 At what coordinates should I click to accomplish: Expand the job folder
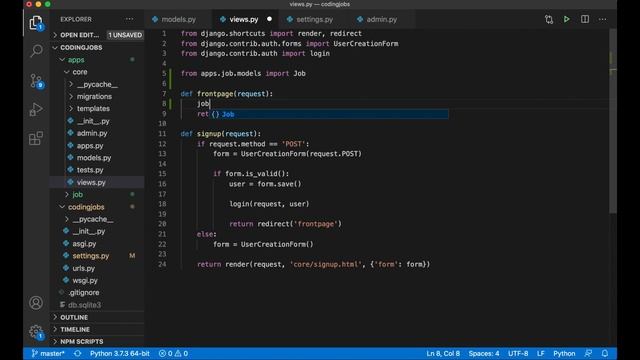coord(78,194)
